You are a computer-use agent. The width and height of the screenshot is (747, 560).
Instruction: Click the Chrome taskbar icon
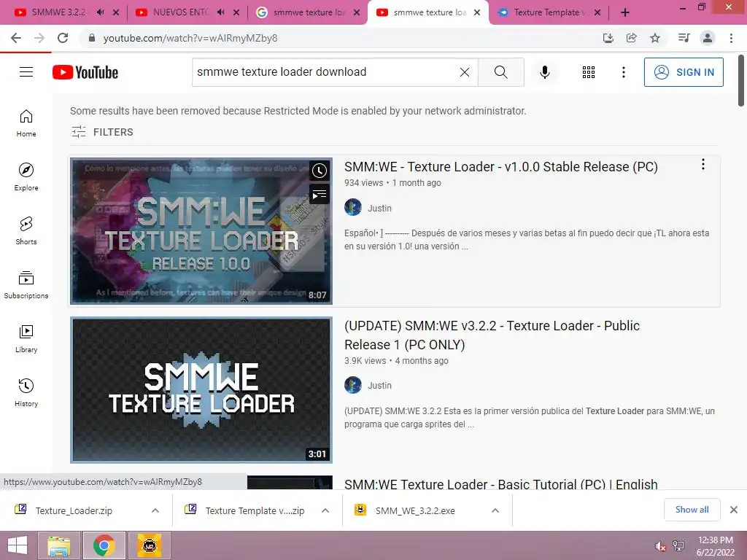coord(104,545)
